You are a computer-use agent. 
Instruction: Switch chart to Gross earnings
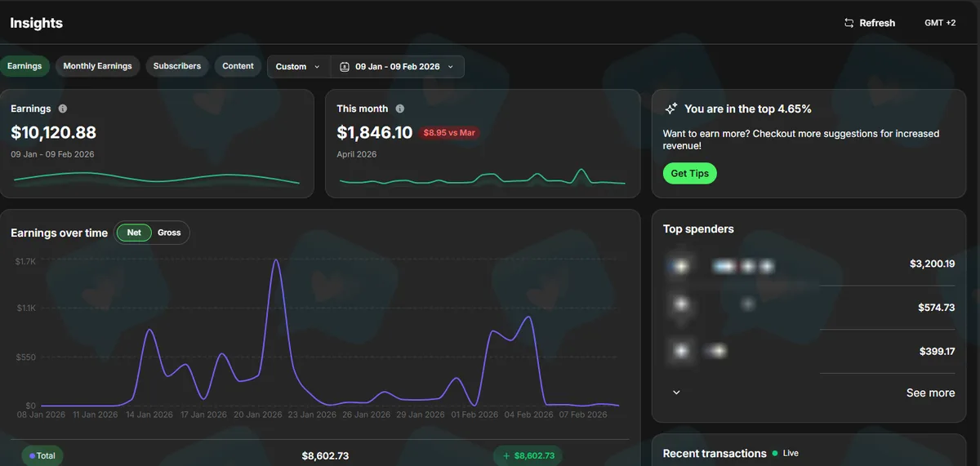(x=169, y=233)
